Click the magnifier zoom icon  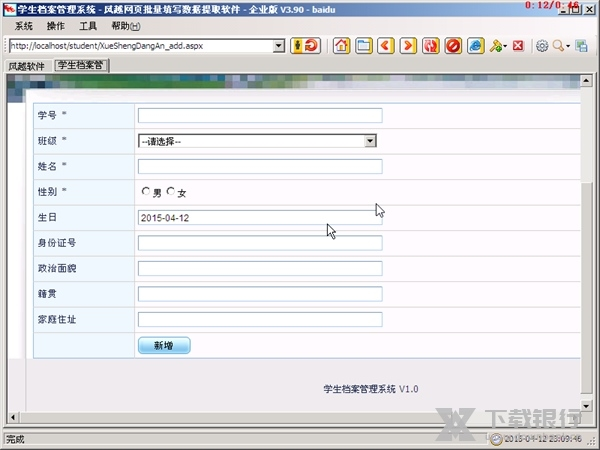coord(558,46)
